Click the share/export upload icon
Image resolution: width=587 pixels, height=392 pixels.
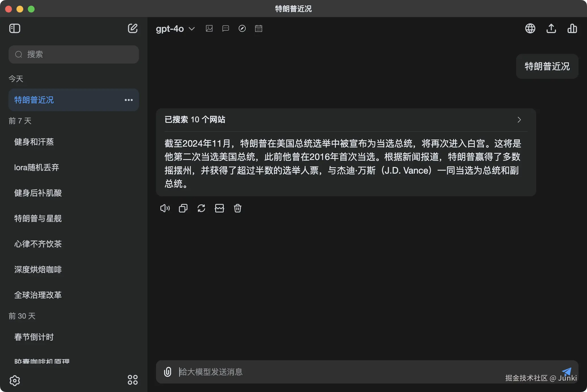[551, 28]
